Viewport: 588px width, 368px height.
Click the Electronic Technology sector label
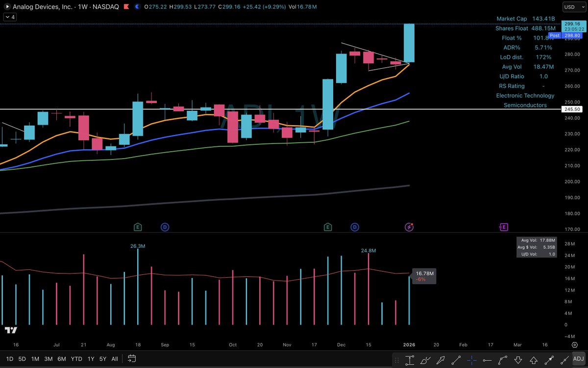point(525,96)
